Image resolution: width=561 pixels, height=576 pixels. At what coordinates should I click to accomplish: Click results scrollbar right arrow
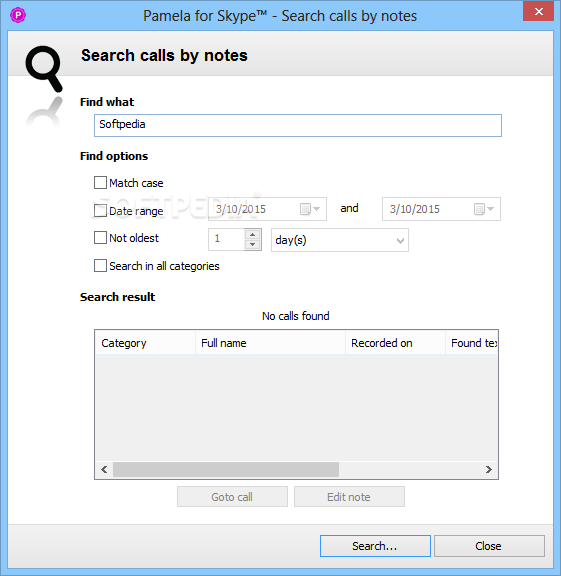pos(489,469)
